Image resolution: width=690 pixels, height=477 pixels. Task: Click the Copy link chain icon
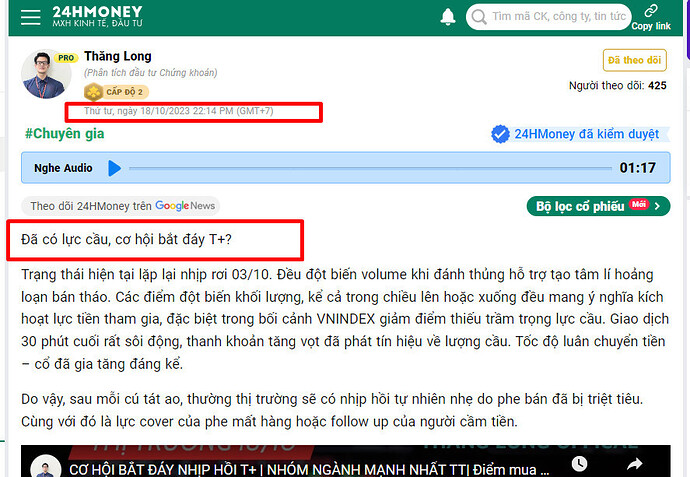click(x=651, y=10)
